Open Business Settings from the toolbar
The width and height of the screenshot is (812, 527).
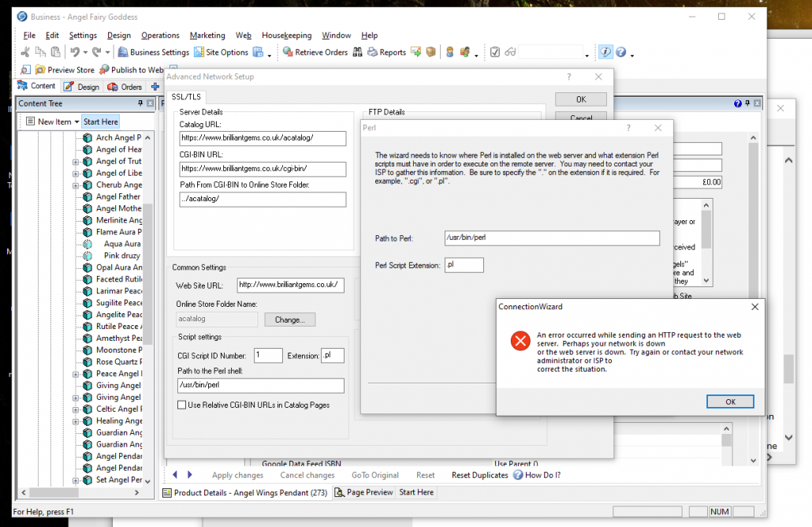153,52
